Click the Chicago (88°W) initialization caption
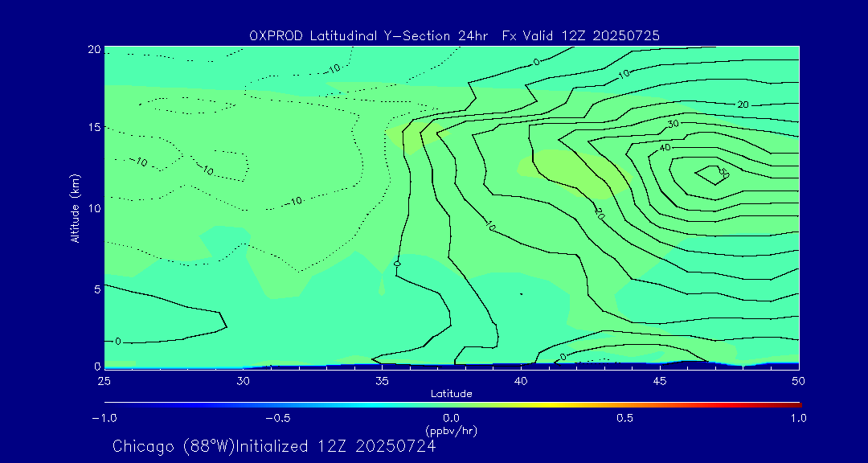 point(274,446)
